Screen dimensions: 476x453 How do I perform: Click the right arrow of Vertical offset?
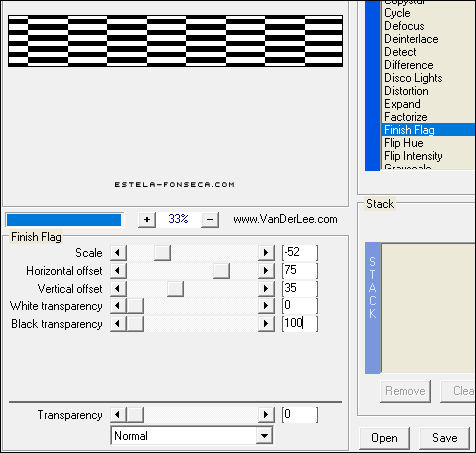pyautogui.click(x=266, y=289)
